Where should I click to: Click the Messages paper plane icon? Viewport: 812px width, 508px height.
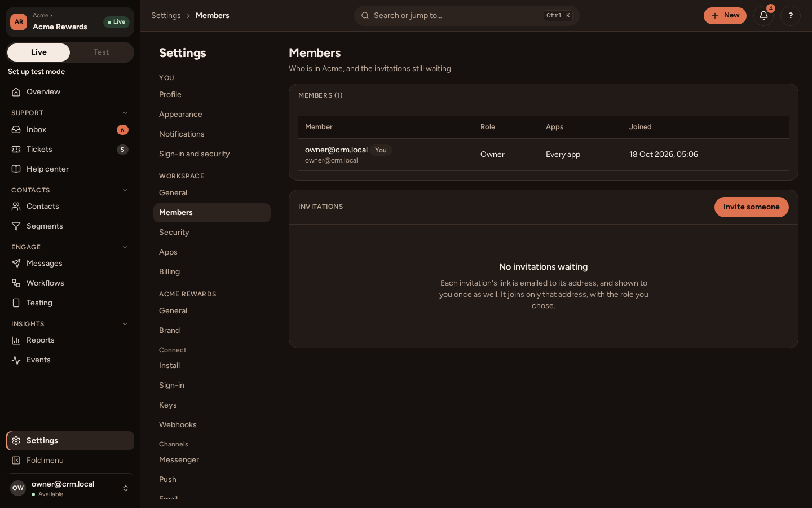(16, 264)
